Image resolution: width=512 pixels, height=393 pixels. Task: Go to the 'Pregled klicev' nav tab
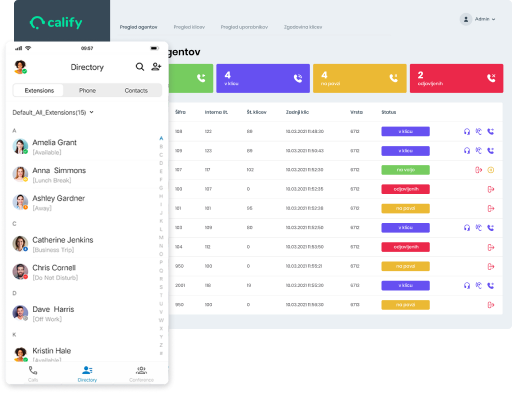pyautogui.click(x=189, y=27)
